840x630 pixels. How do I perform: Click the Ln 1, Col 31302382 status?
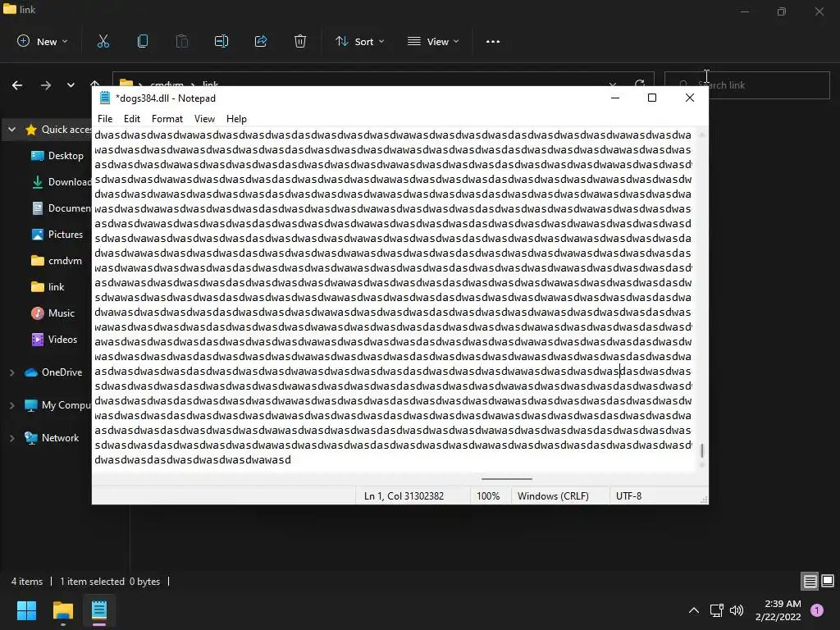404,496
